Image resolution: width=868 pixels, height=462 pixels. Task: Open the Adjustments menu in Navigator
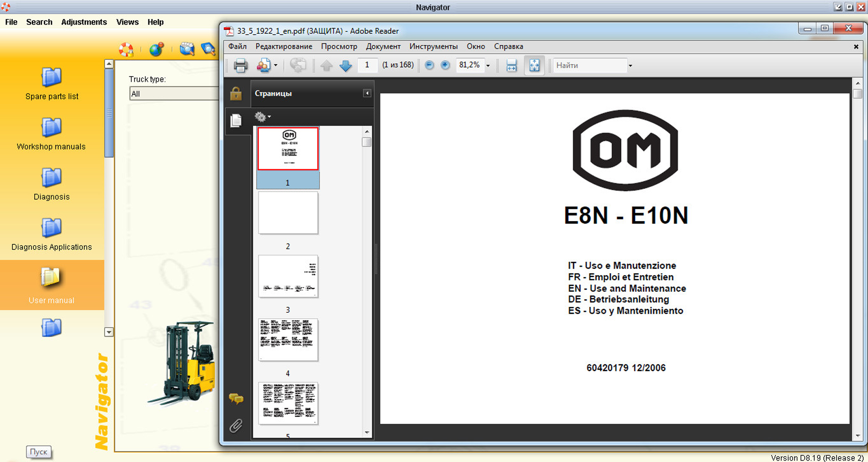pos(84,22)
